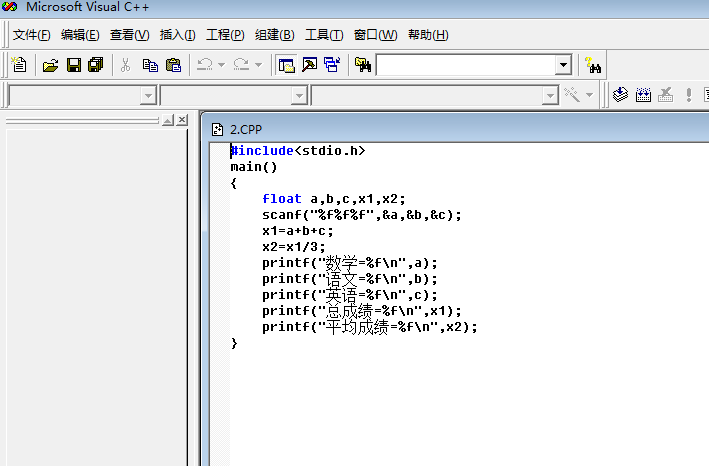This screenshot has height=466, width=709.
Task: Click the 2.CPP document icon
Action: coord(217,130)
